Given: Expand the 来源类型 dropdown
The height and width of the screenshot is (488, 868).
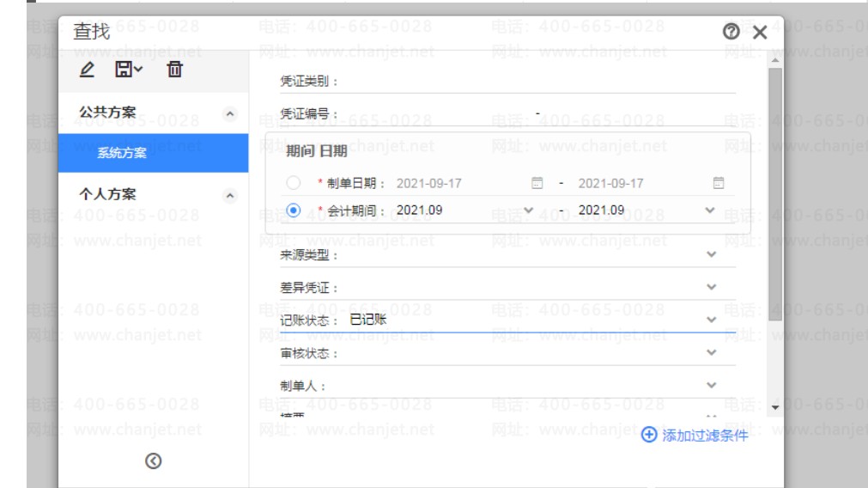Looking at the screenshot, I should [x=712, y=254].
